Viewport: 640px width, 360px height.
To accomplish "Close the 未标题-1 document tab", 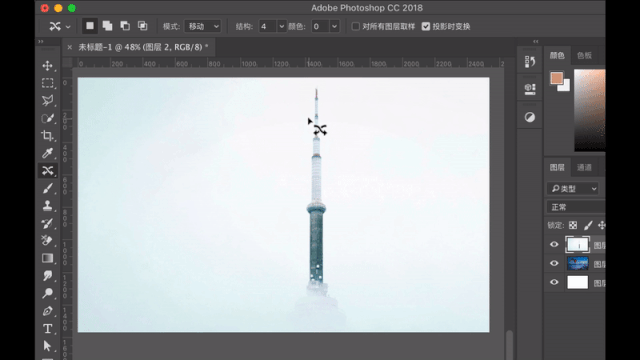I will pos(70,47).
